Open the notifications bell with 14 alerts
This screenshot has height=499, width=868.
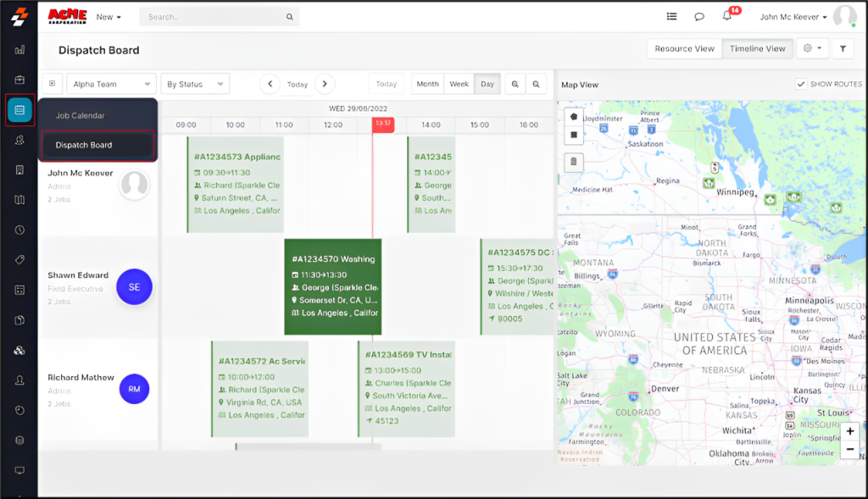[726, 16]
